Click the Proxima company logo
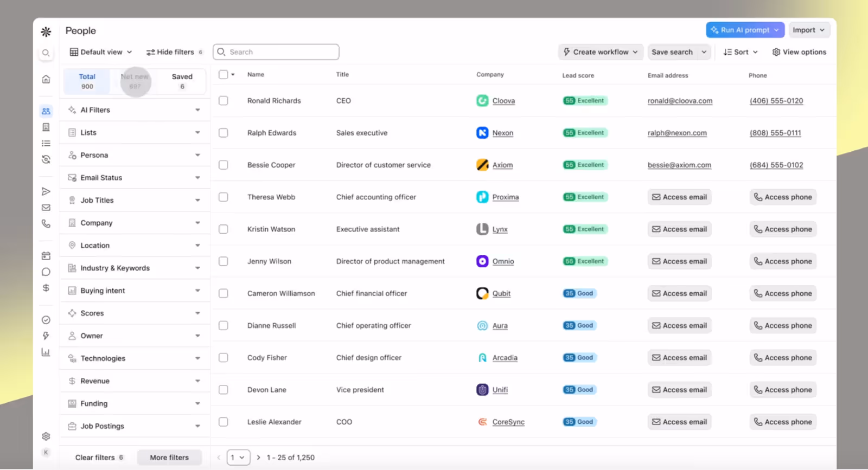The image size is (868, 470). [482, 197]
